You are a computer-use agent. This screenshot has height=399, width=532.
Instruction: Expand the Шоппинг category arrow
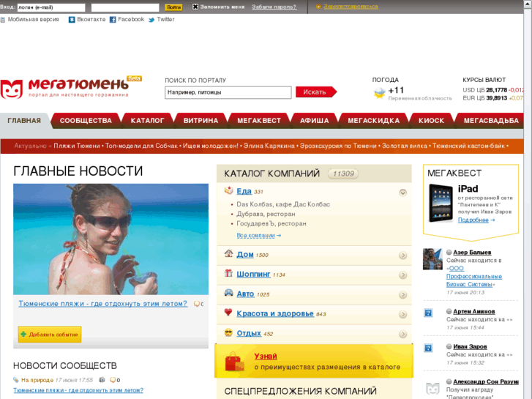402,275
